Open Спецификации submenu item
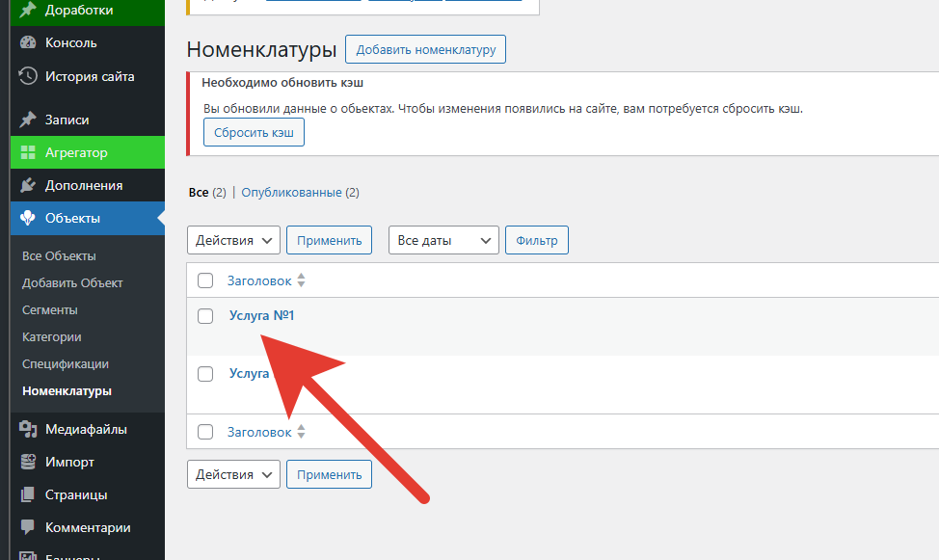The height and width of the screenshot is (560, 939). [x=66, y=364]
